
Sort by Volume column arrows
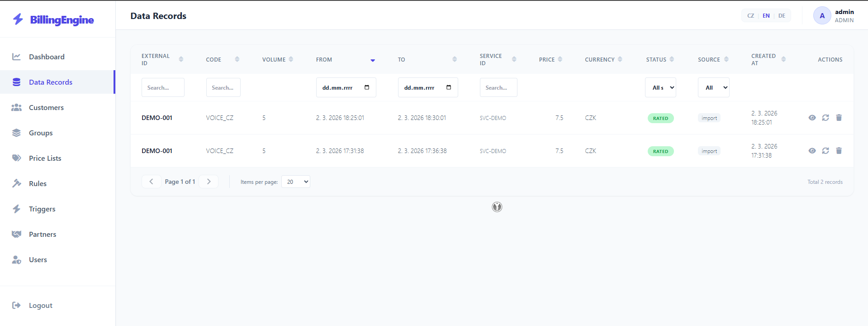(x=291, y=59)
